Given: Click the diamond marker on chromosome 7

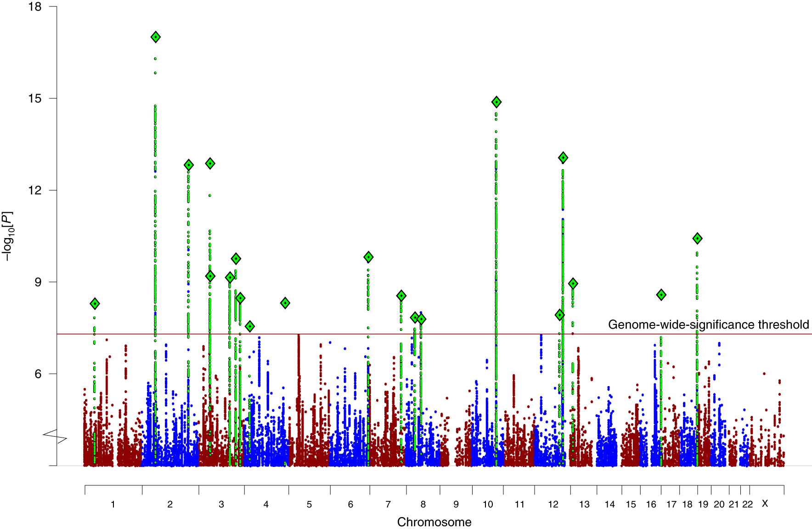Looking at the screenshot, I should click(401, 296).
